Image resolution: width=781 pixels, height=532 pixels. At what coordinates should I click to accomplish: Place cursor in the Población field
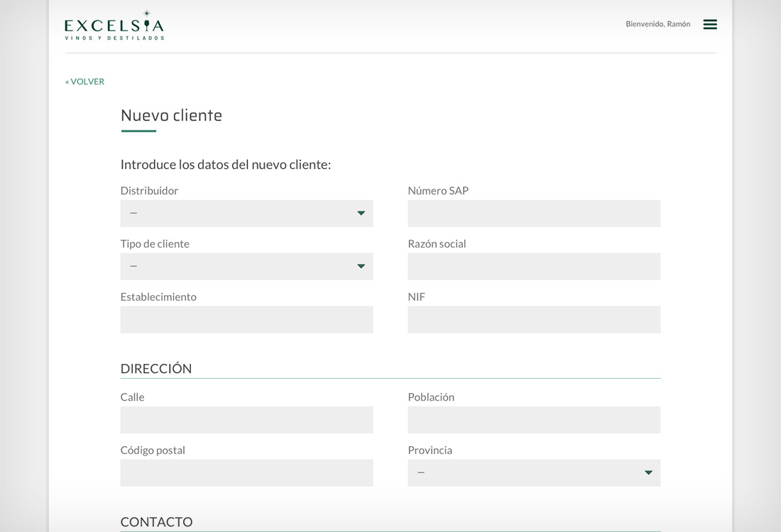(x=533, y=420)
